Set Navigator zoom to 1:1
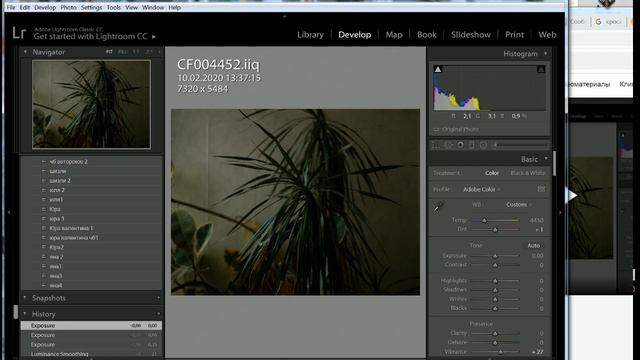 pos(136,52)
